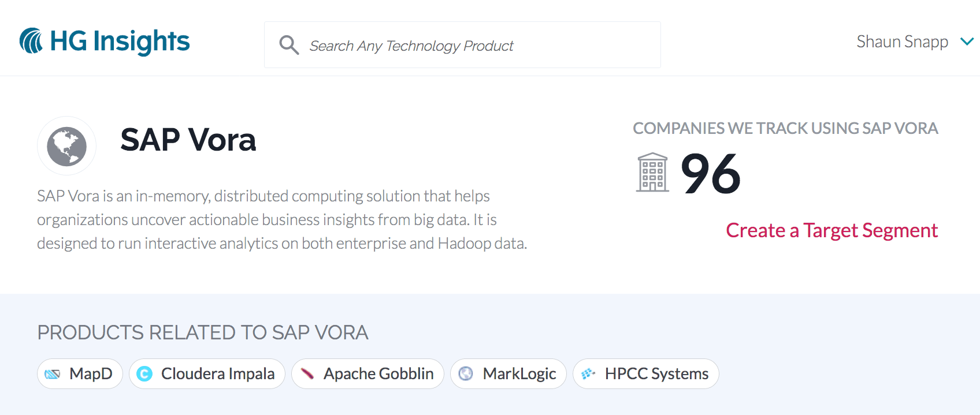Select the SAP Vora page title
Screen dimensions: 980x415
pyautogui.click(x=188, y=140)
